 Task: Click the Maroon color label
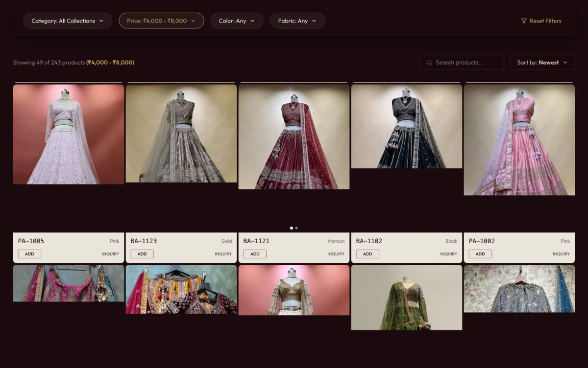click(x=336, y=241)
